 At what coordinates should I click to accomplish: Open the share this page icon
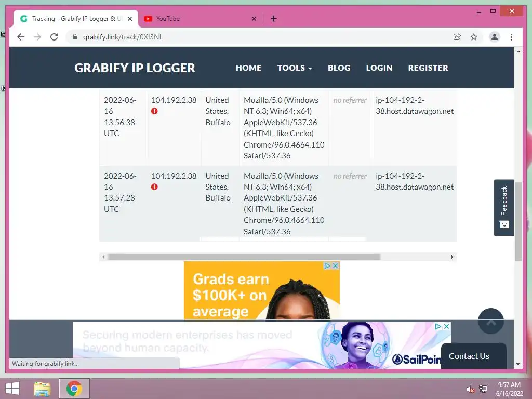457,37
